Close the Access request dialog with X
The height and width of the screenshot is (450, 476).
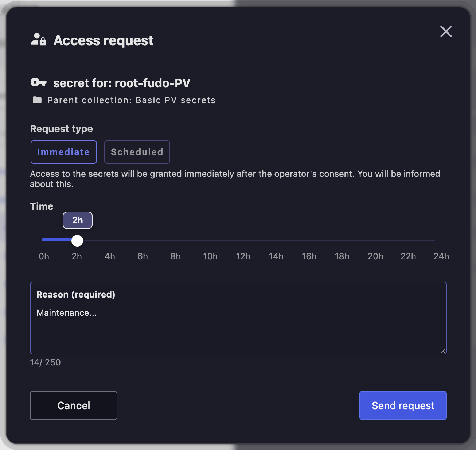click(x=446, y=31)
